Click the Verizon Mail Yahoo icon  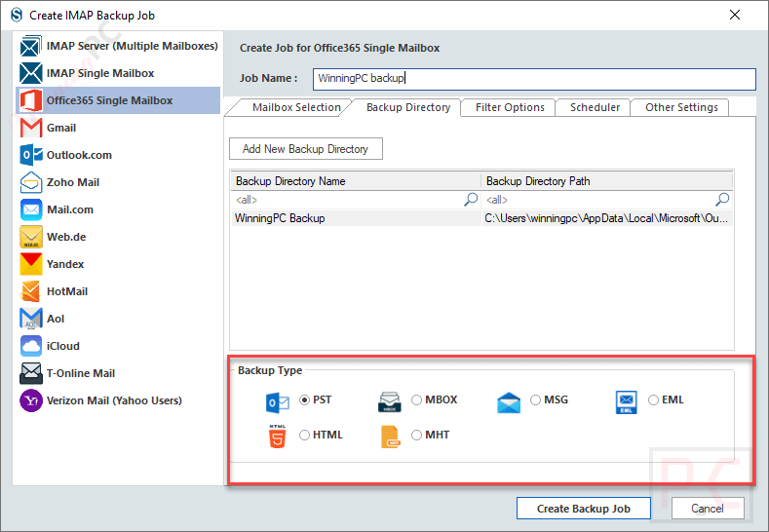(31, 400)
